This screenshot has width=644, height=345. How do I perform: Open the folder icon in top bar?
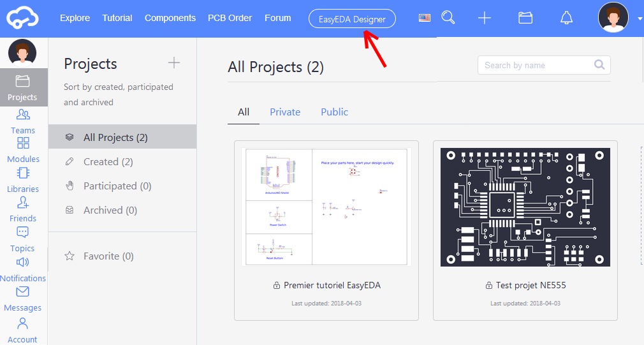coord(525,18)
